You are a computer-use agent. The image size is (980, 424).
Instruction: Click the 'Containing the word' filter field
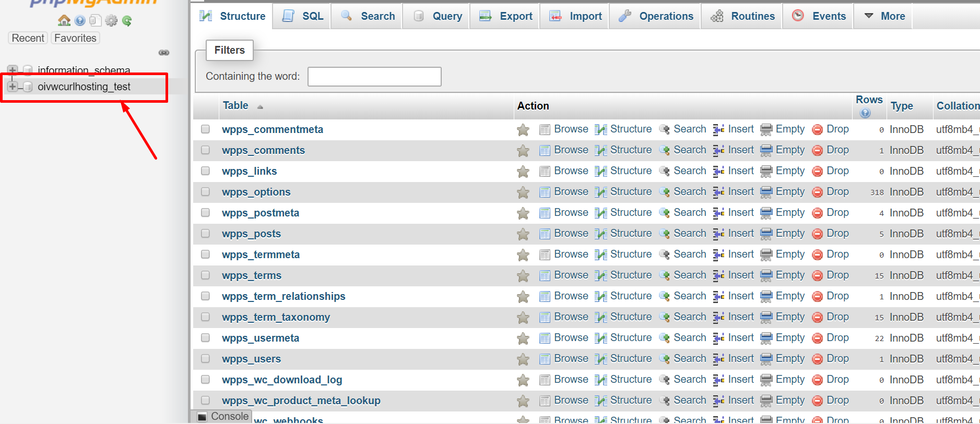[x=374, y=77]
